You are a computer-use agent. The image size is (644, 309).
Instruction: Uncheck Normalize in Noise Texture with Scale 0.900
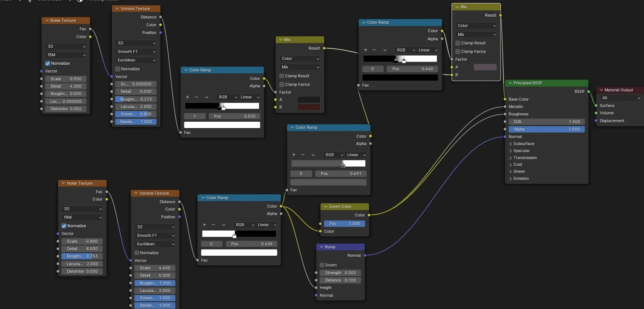click(x=47, y=63)
